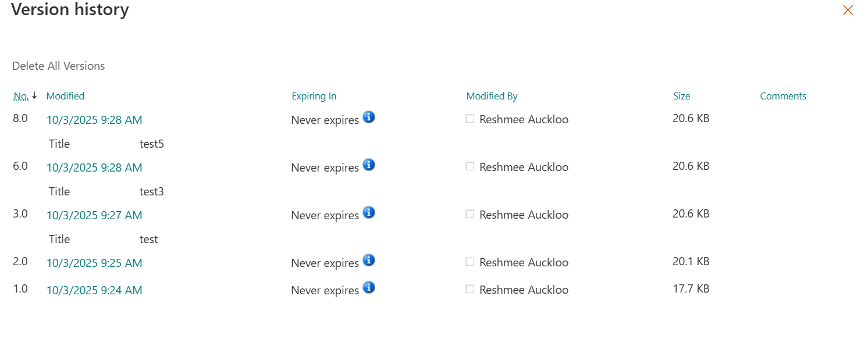
Task: Click the info icon beside version 1.0 Never expires
Action: (x=368, y=287)
